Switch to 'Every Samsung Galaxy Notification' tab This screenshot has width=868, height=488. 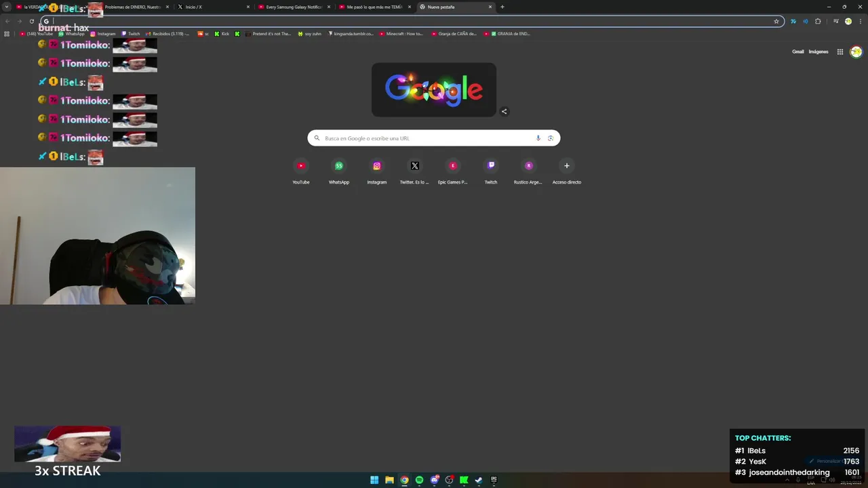pyautogui.click(x=294, y=7)
